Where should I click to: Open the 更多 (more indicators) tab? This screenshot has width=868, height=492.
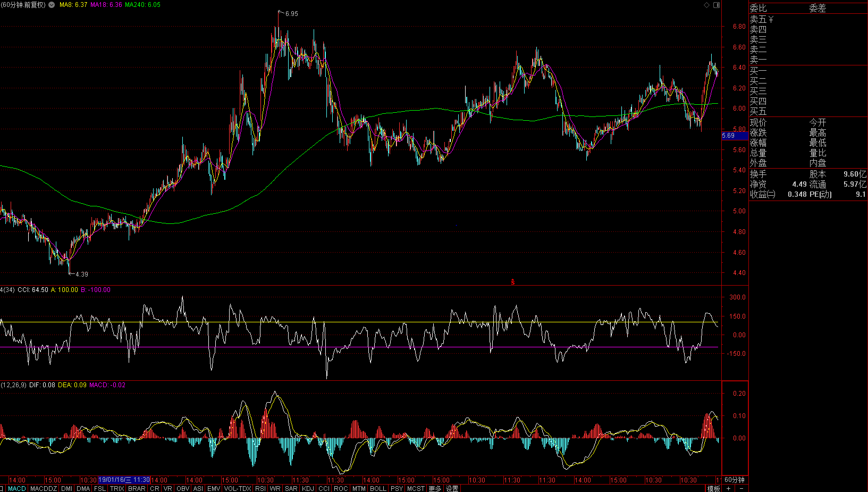pyautogui.click(x=435, y=488)
